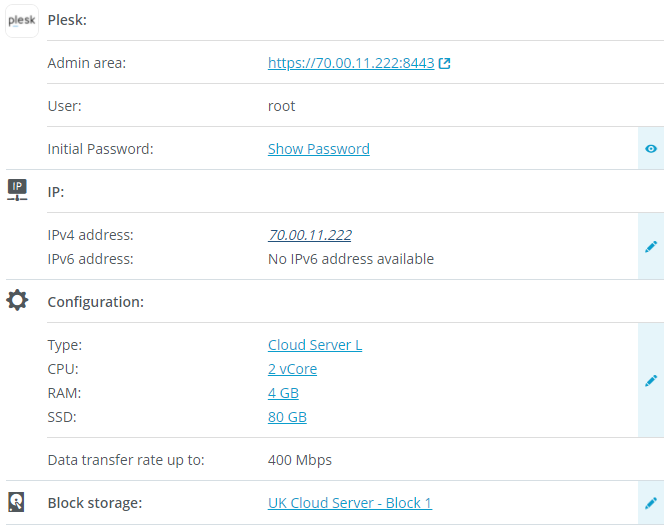Edit block storage with pencil icon
672x531 pixels.
click(651, 503)
